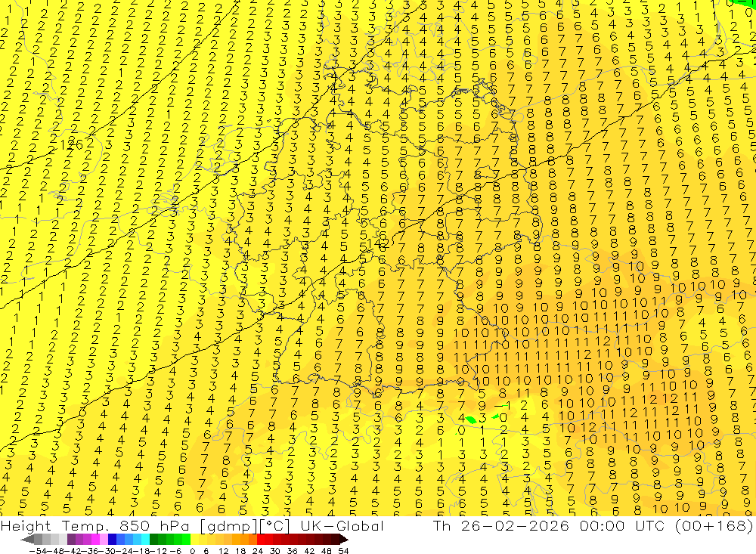Click the dark brown right arrow of legend

(x=343, y=540)
